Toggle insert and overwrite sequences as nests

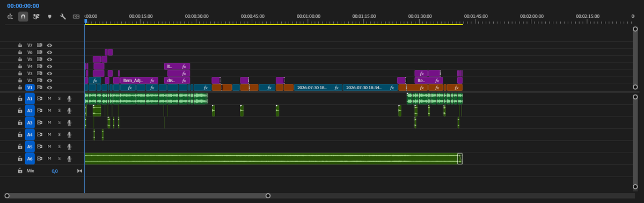[x=10, y=17]
